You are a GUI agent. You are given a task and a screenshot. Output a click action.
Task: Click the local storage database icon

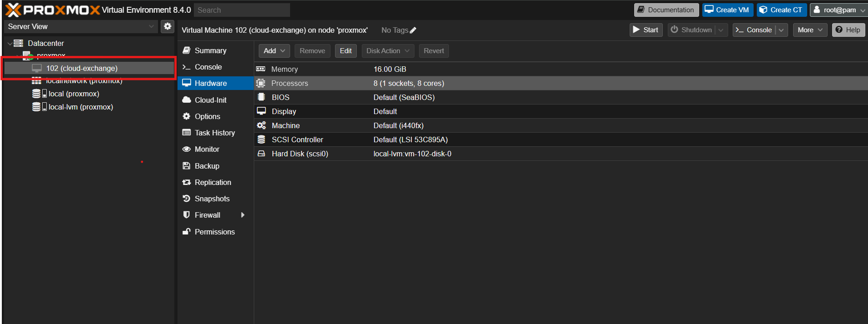36,94
